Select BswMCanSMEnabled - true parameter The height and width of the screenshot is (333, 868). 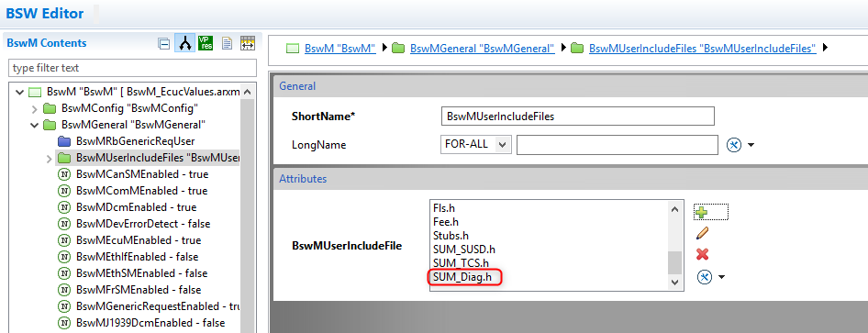click(x=142, y=174)
